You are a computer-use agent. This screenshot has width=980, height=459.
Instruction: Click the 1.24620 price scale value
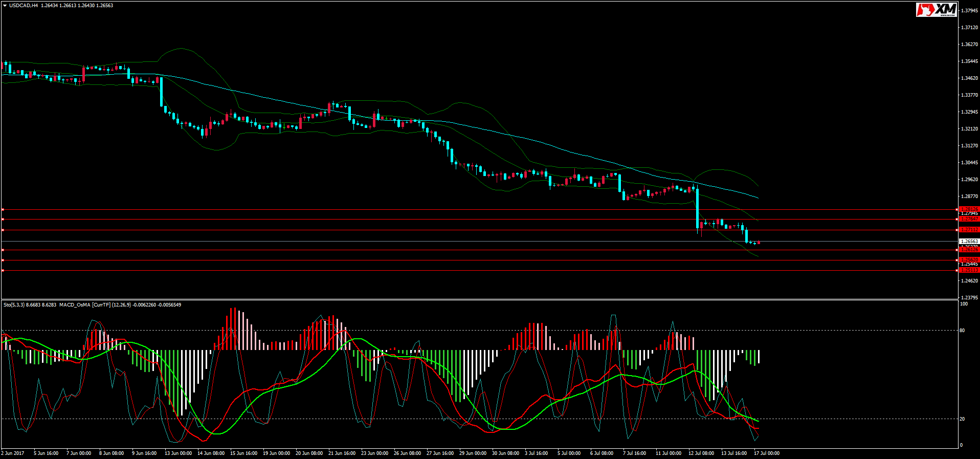click(969, 281)
